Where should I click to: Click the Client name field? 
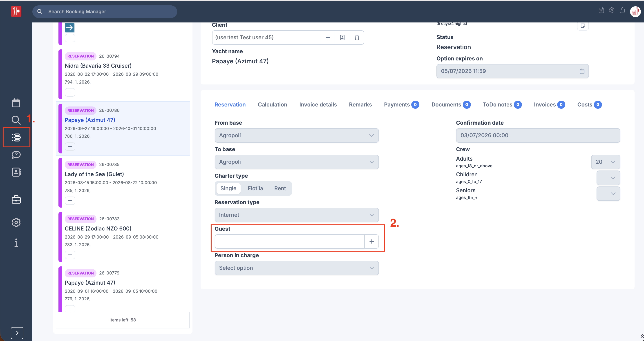(x=266, y=38)
